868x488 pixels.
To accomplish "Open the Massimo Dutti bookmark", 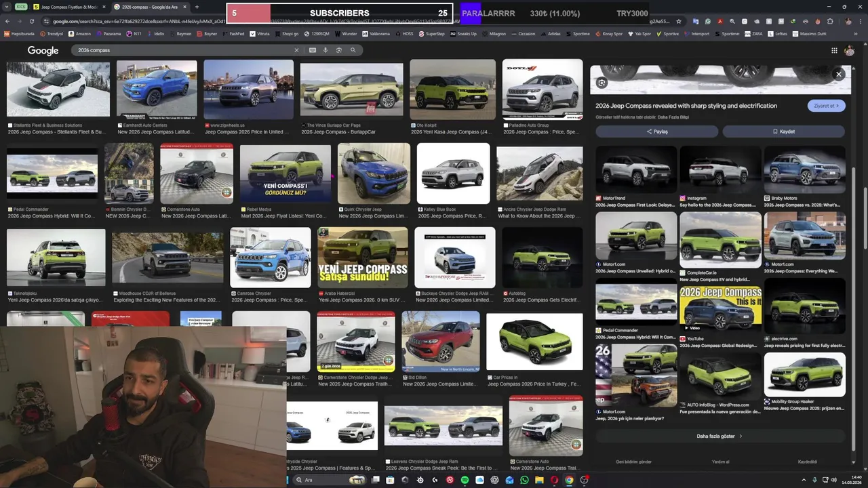I will coord(809,33).
